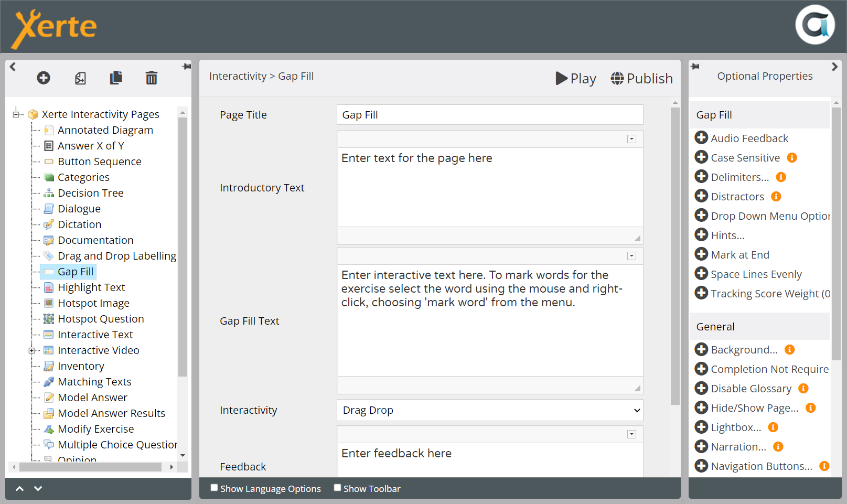Pin the Optional Properties panel
The image size is (847, 504).
(x=695, y=67)
